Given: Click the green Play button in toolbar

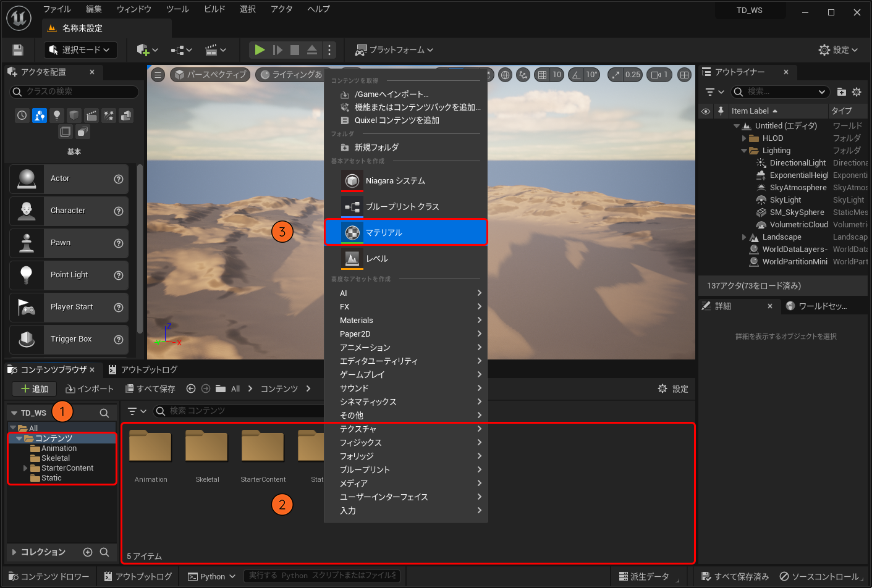Looking at the screenshot, I should coord(260,50).
